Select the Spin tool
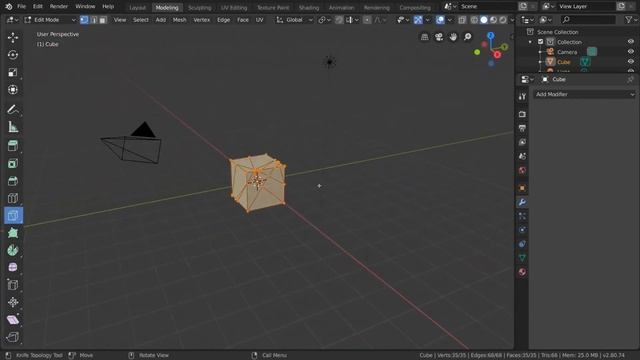The image size is (640, 360). tap(13, 250)
